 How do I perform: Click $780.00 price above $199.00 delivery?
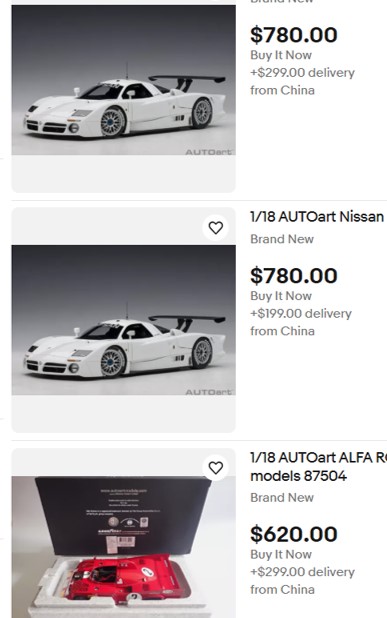pyautogui.click(x=294, y=275)
